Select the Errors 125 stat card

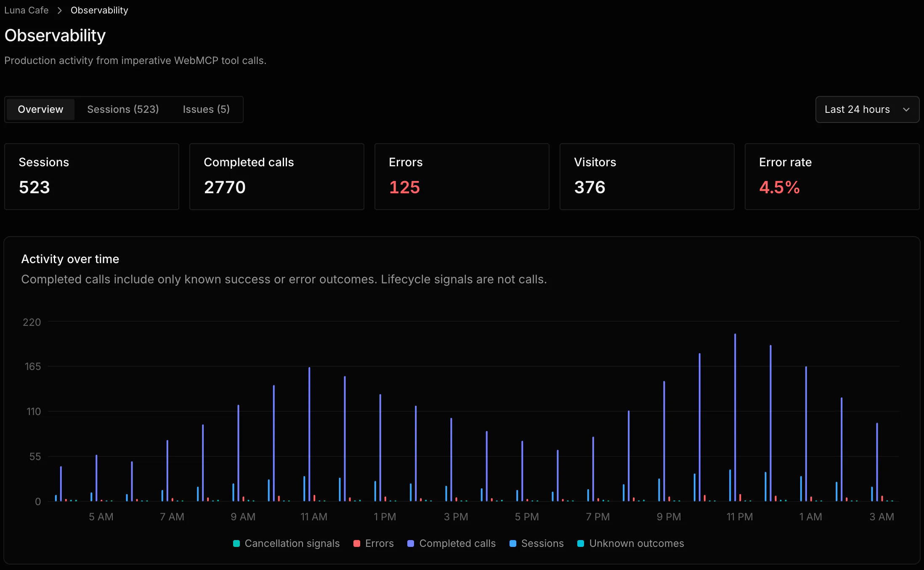click(462, 176)
